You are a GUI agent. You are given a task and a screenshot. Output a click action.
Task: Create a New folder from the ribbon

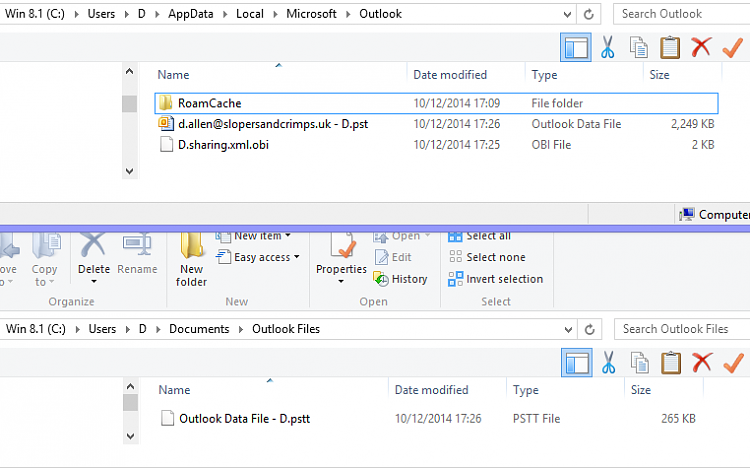pyautogui.click(x=191, y=260)
